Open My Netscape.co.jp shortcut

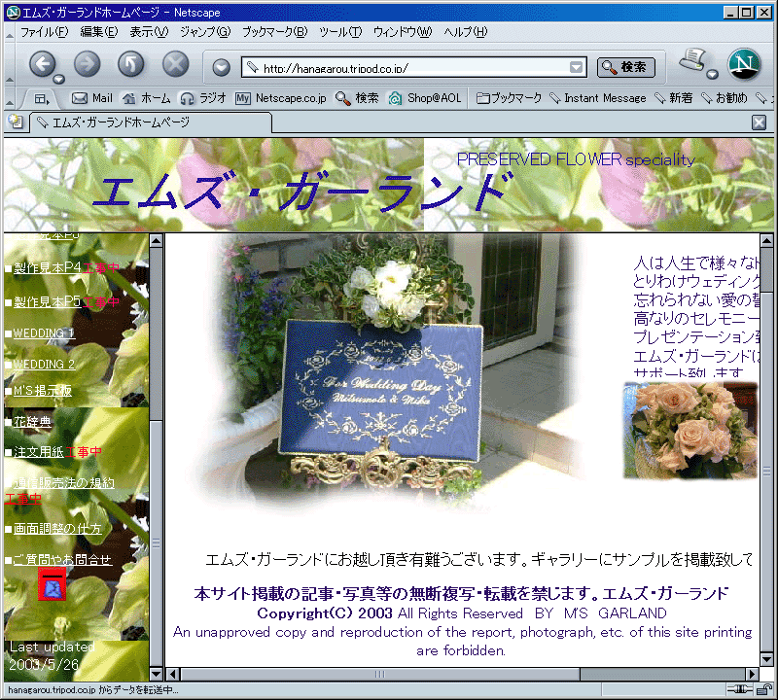click(x=281, y=98)
